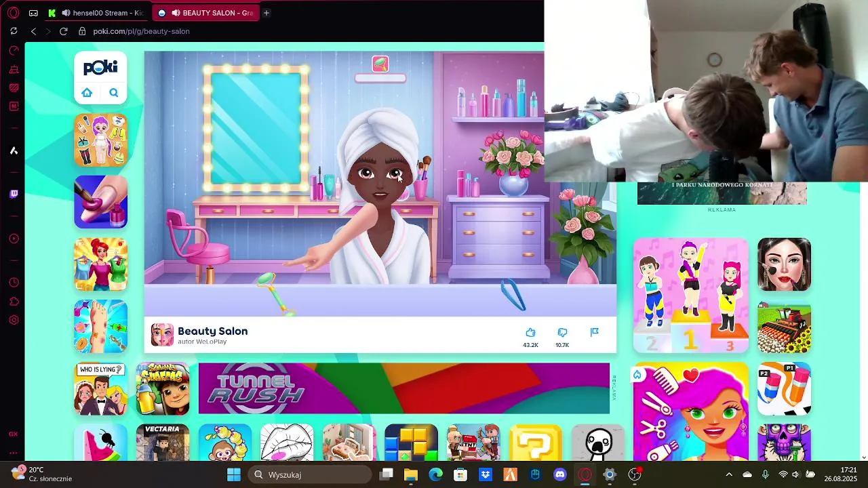Open red-haired fashion shop game thumbnail
Image resolution: width=868 pixels, height=488 pixels.
(x=100, y=264)
